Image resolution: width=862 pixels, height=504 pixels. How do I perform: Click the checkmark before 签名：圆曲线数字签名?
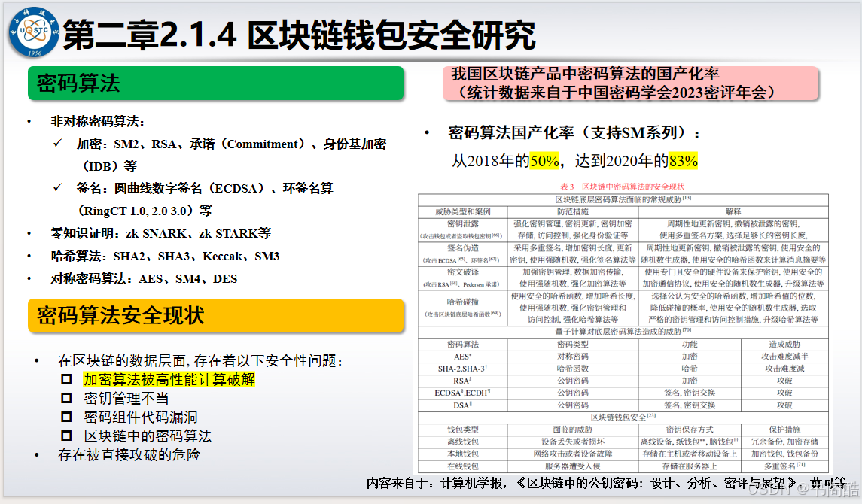click(x=58, y=187)
